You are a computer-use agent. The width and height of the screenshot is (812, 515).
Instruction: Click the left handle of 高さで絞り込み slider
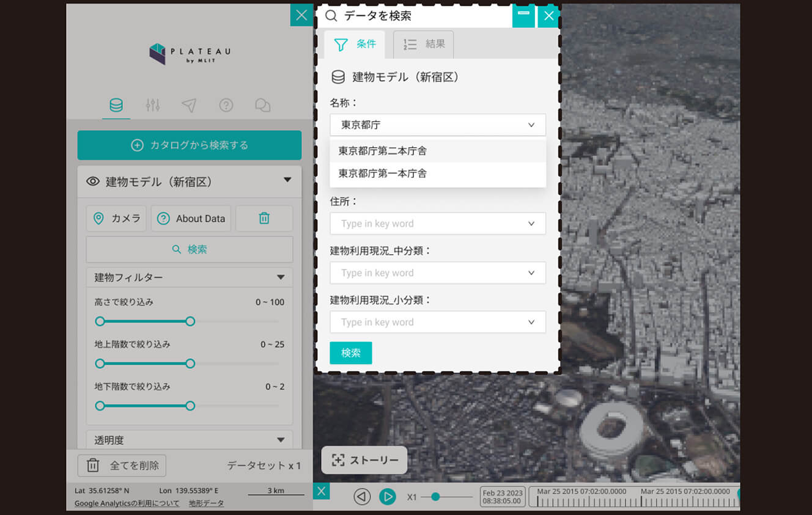[100, 321]
